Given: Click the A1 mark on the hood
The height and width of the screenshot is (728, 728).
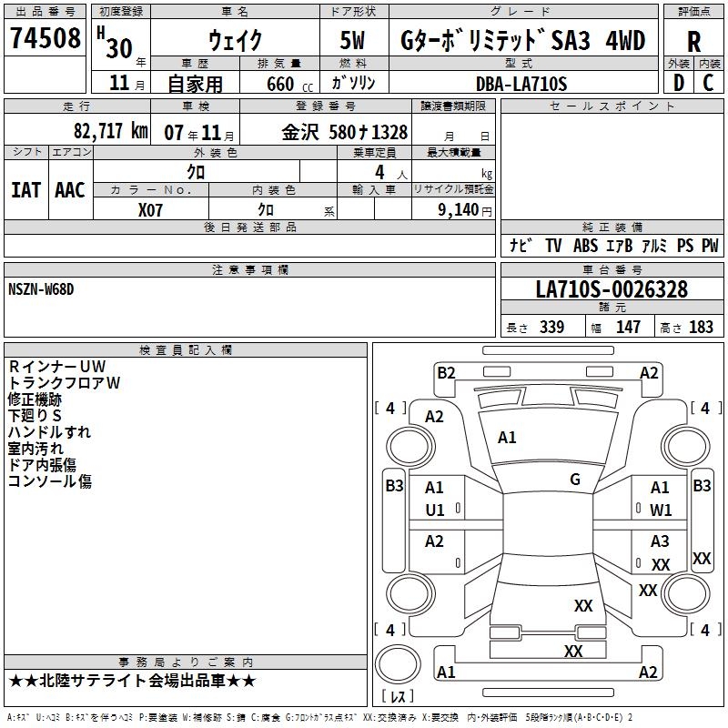Looking at the screenshot, I should [507, 438].
